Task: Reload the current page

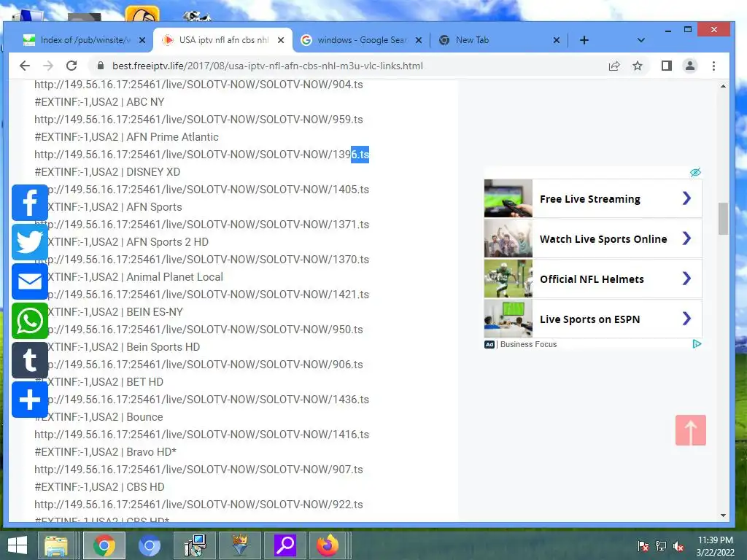Action: [71, 66]
